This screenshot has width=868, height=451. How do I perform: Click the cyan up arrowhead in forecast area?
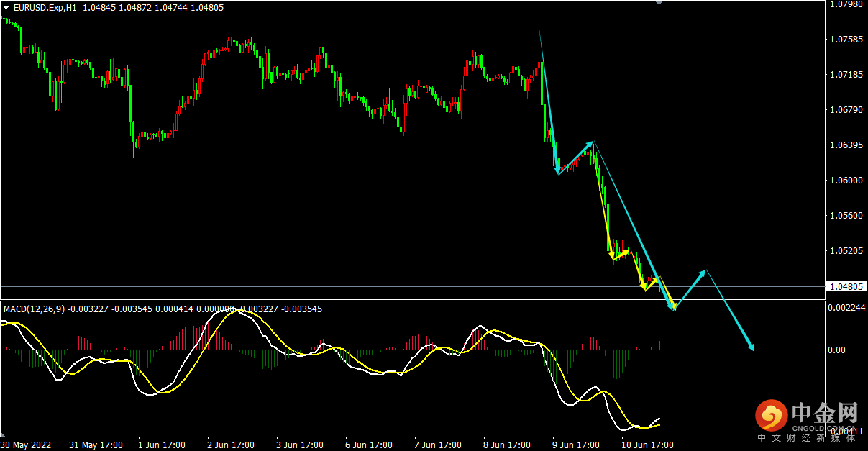pos(702,273)
